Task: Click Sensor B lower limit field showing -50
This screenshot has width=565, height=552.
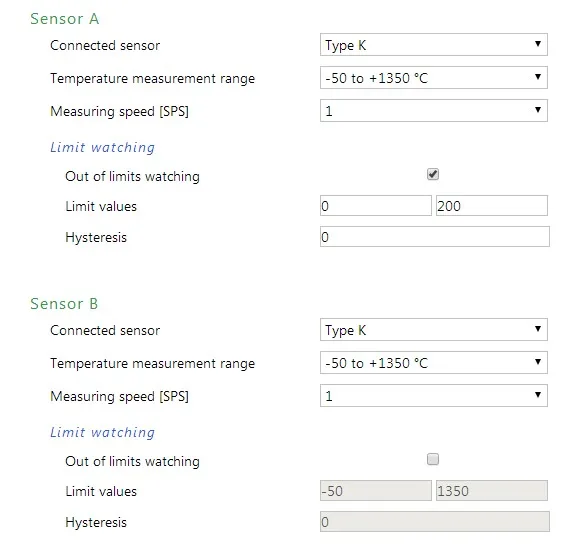Action: click(375, 491)
